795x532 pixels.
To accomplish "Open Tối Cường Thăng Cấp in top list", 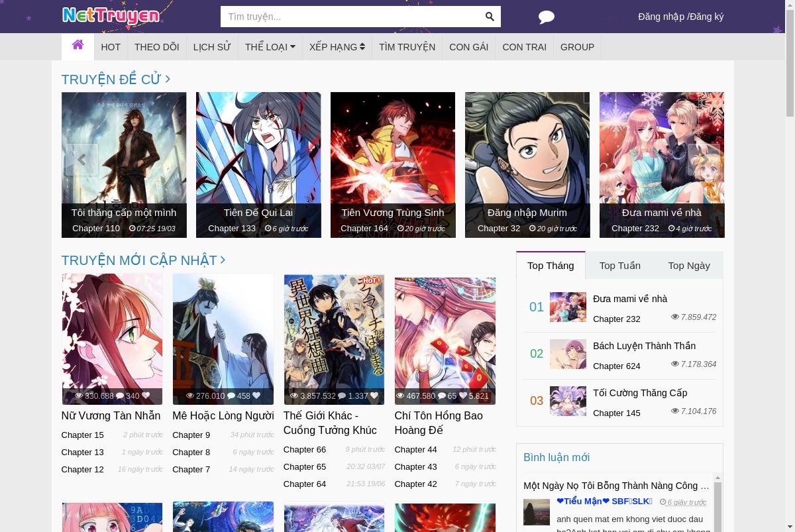I will tap(640, 393).
